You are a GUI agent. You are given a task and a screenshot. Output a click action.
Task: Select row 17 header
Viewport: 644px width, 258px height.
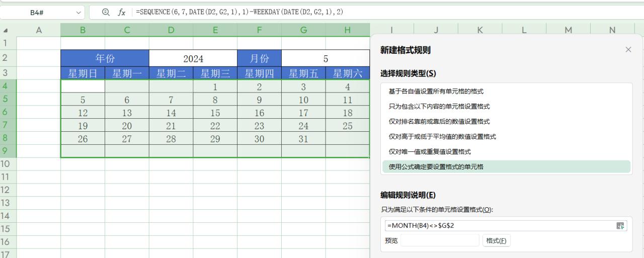(x=8, y=254)
